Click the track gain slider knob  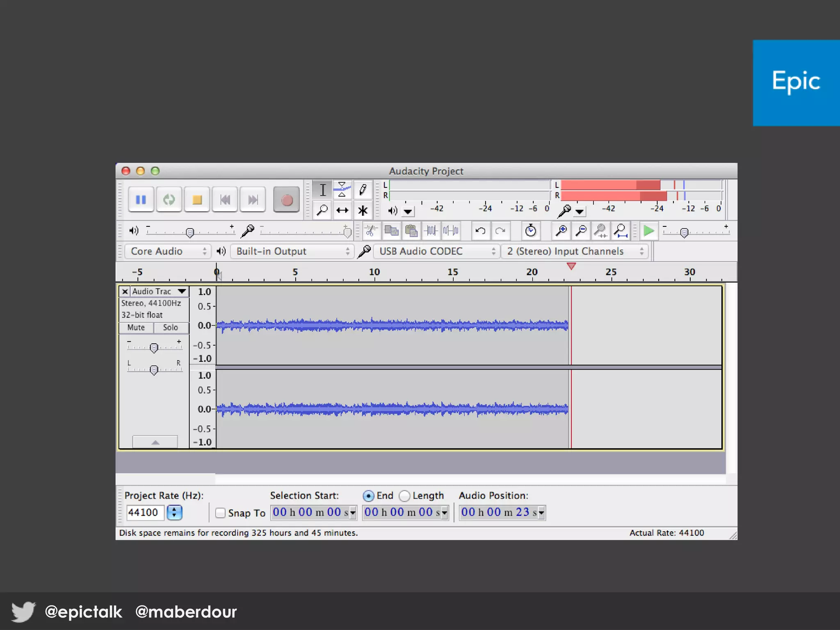click(x=154, y=348)
